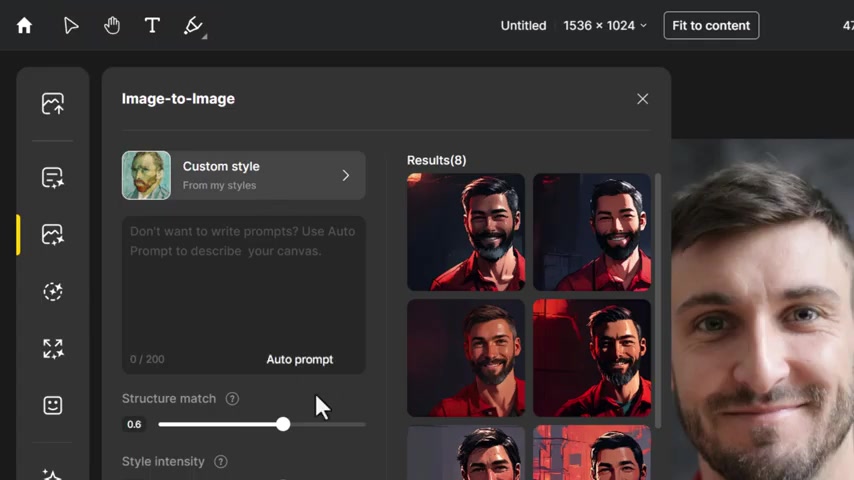Click the results panel scrollbar

(658, 301)
